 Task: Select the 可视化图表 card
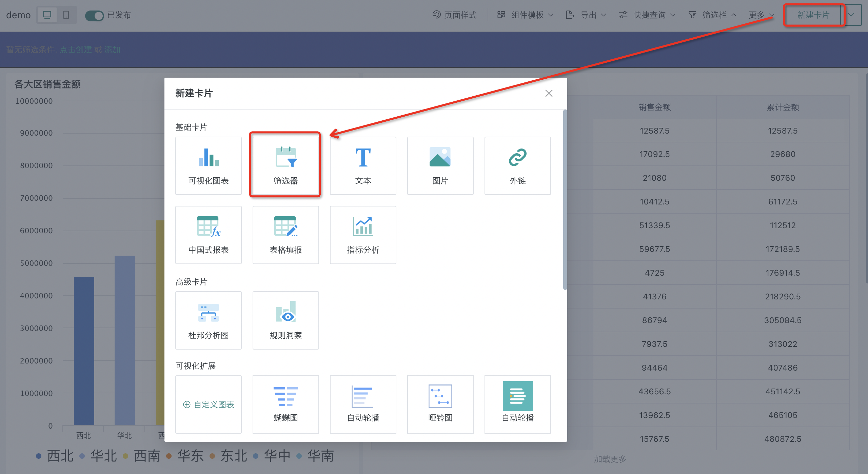(x=208, y=166)
